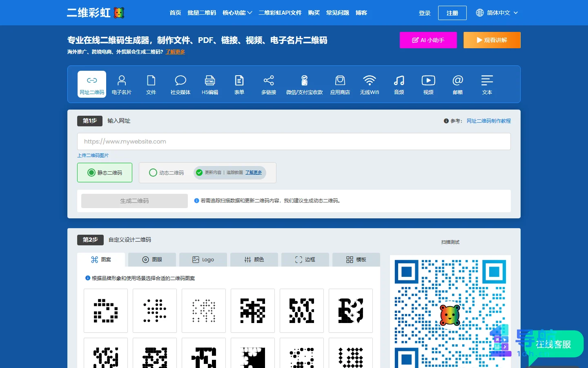
Task: Click the blue QR code preview image
Action: (450, 312)
